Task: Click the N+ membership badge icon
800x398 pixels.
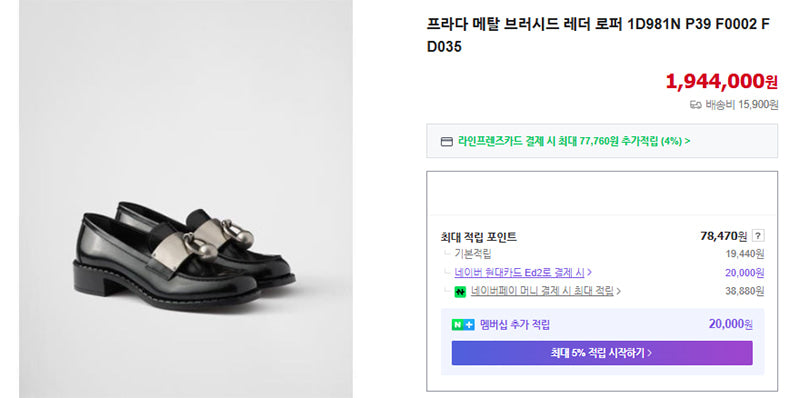Action: [x=463, y=325]
